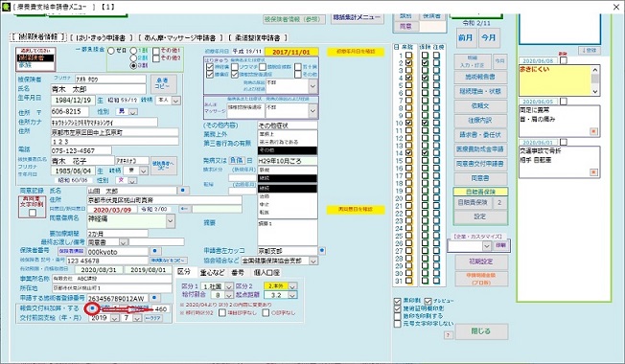Click blue dot button next to 000kyoto field
625x364 pixels.
[155, 251]
